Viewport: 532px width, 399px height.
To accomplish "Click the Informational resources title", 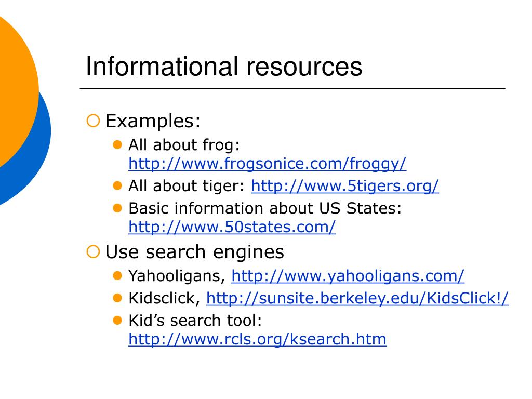I will pos(224,66).
